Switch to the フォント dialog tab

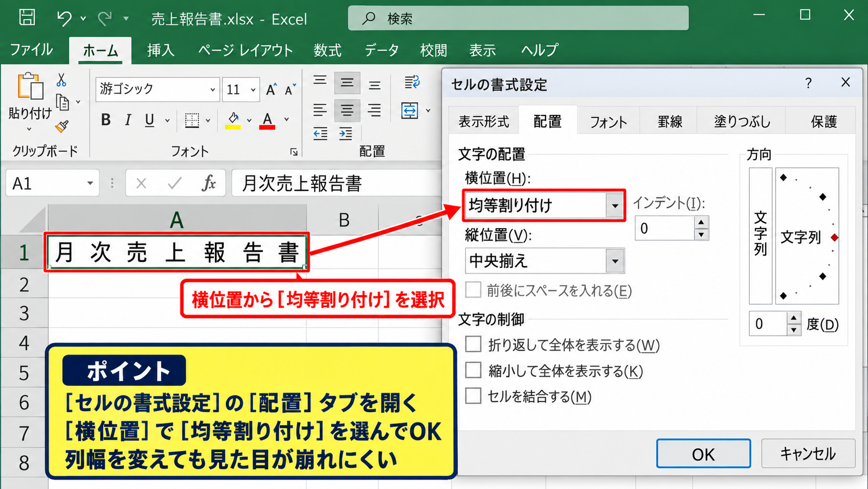(x=608, y=122)
